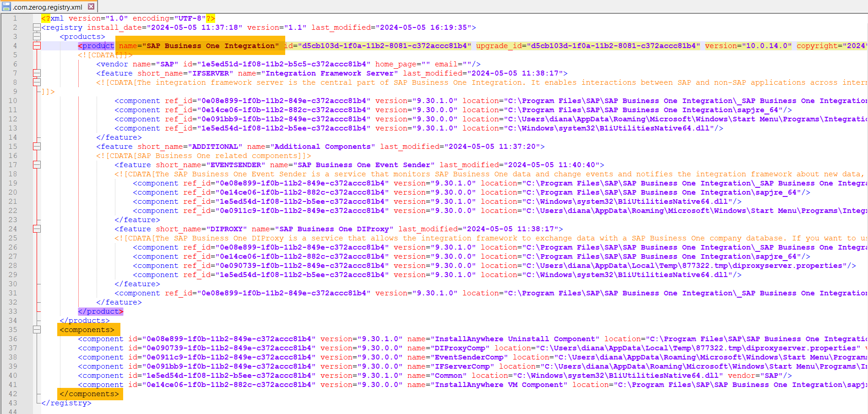The height and width of the screenshot is (414, 868).
Task: Click the highlighted </components> closing tag
Action: point(89,394)
